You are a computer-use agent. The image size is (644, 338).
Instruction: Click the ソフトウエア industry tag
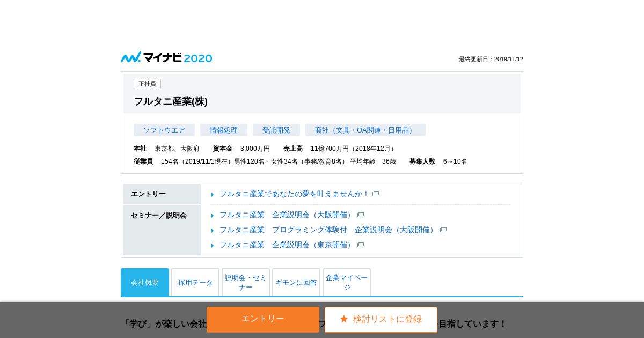(x=164, y=130)
